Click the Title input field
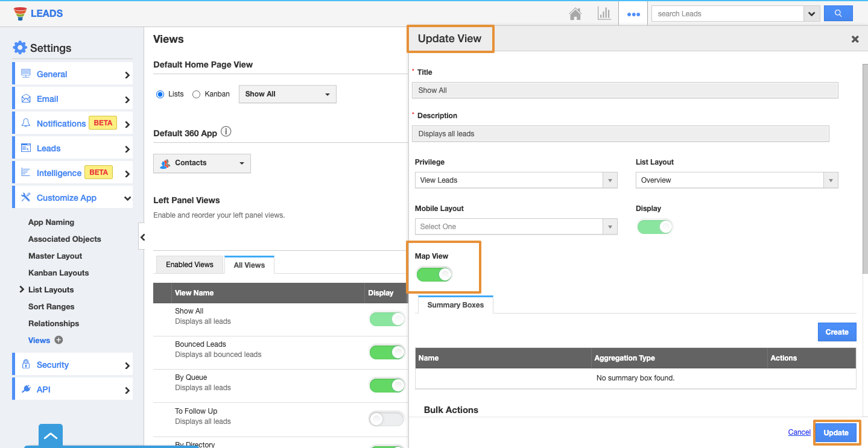The image size is (868, 448). (x=624, y=90)
